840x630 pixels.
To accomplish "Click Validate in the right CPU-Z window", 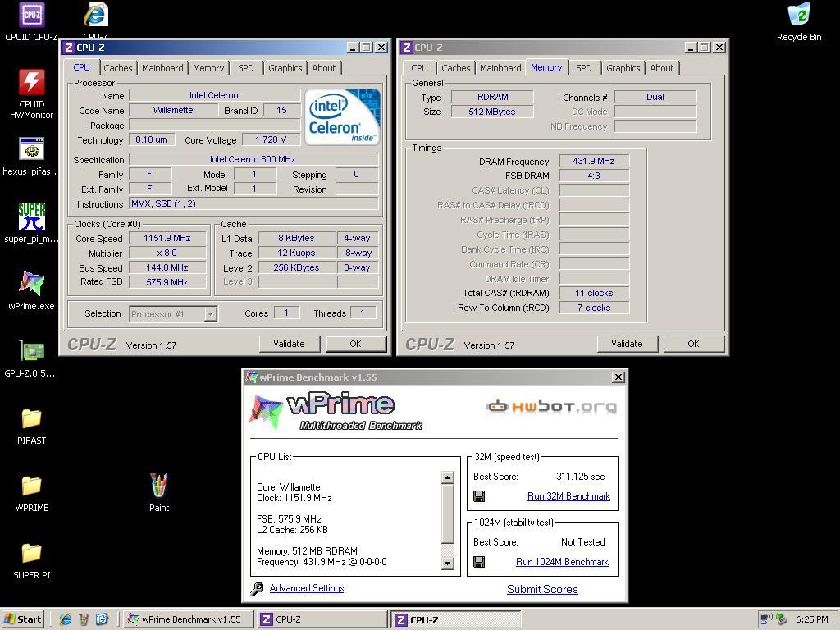I will pyautogui.click(x=628, y=344).
